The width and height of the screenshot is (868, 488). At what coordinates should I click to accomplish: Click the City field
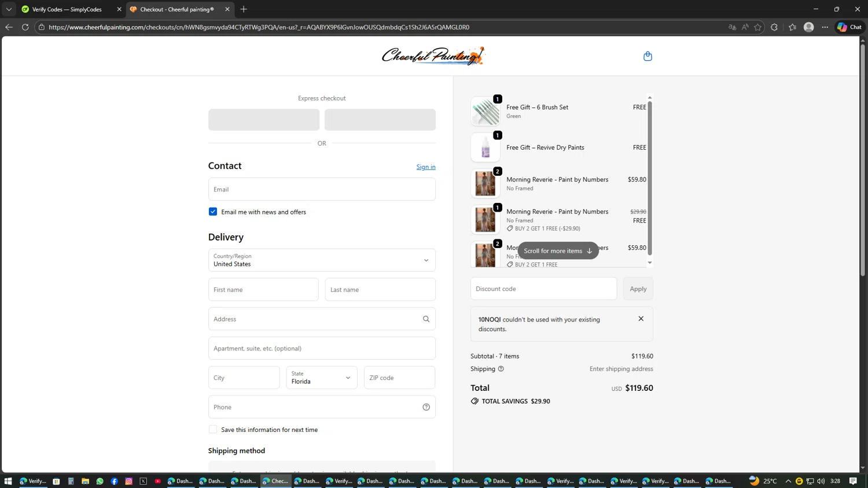click(x=244, y=378)
